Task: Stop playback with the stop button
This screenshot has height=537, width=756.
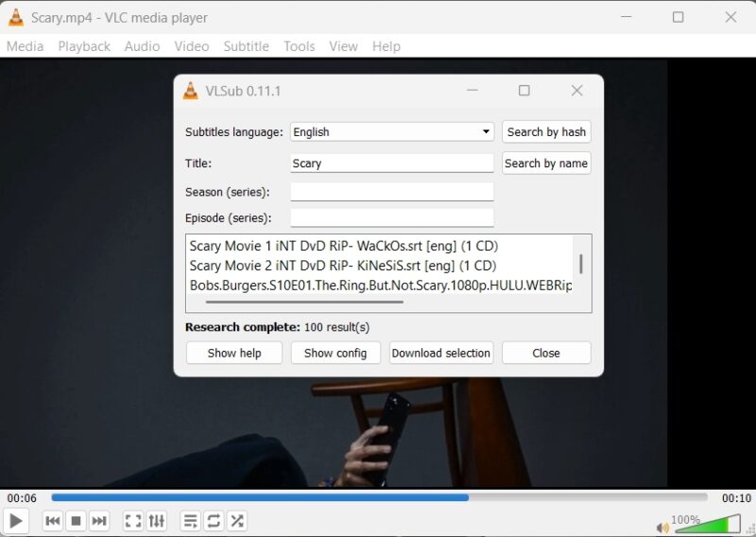Action: [x=76, y=521]
